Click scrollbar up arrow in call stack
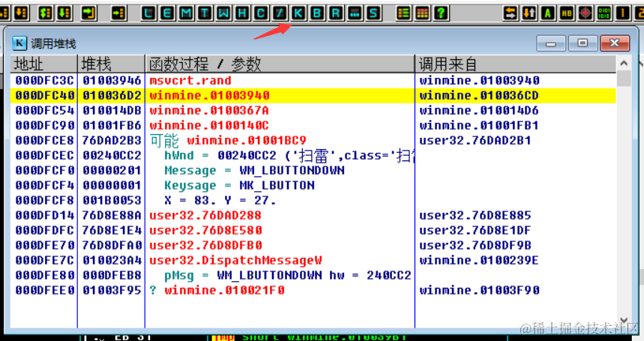 click(624, 63)
